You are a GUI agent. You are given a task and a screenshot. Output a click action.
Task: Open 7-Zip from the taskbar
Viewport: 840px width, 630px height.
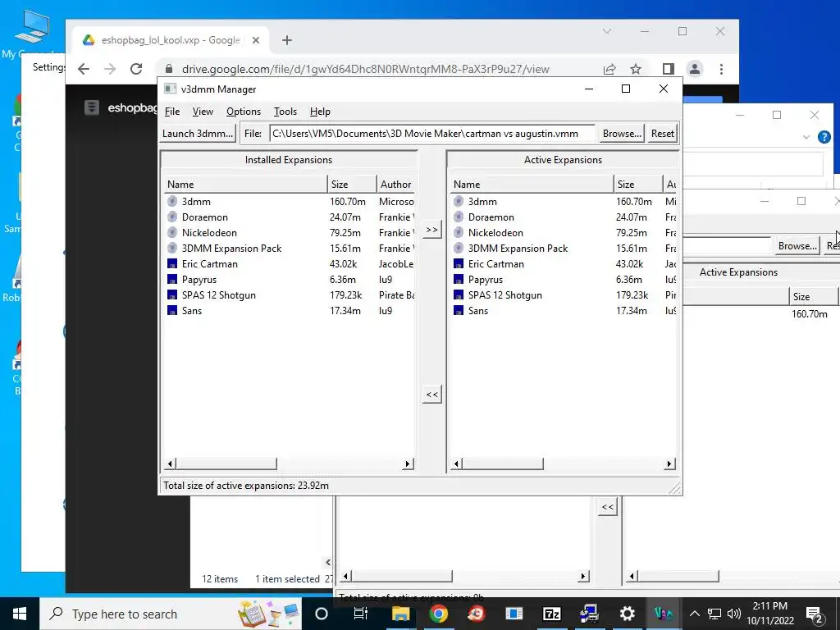tap(552, 614)
